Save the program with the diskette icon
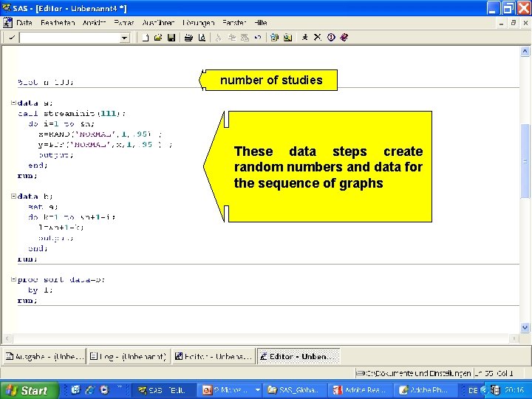The image size is (532, 399). [171, 38]
